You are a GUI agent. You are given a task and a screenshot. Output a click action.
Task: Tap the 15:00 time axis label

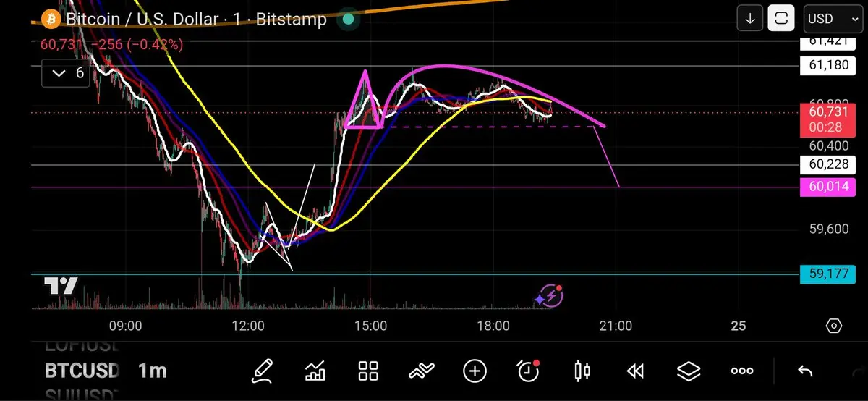click(370, 326)
